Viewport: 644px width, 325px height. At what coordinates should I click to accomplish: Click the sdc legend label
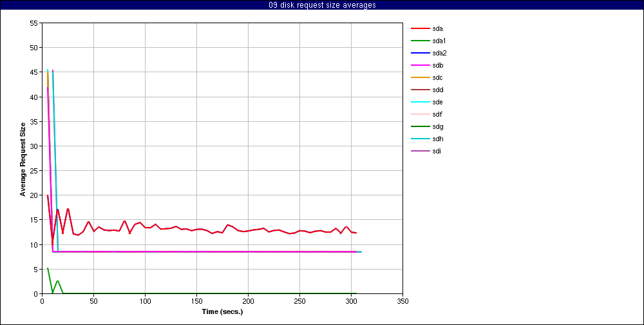pos(437,78)
